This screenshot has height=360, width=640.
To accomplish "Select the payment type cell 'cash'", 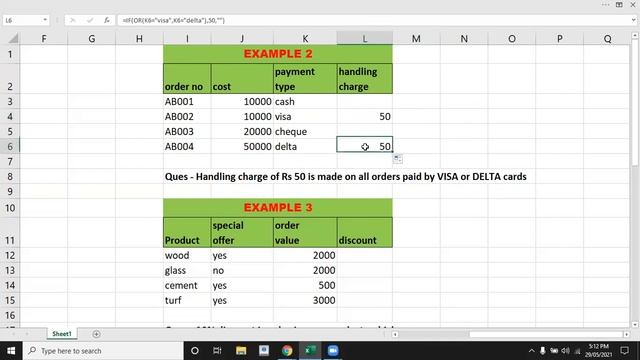I will click(305, 102).
